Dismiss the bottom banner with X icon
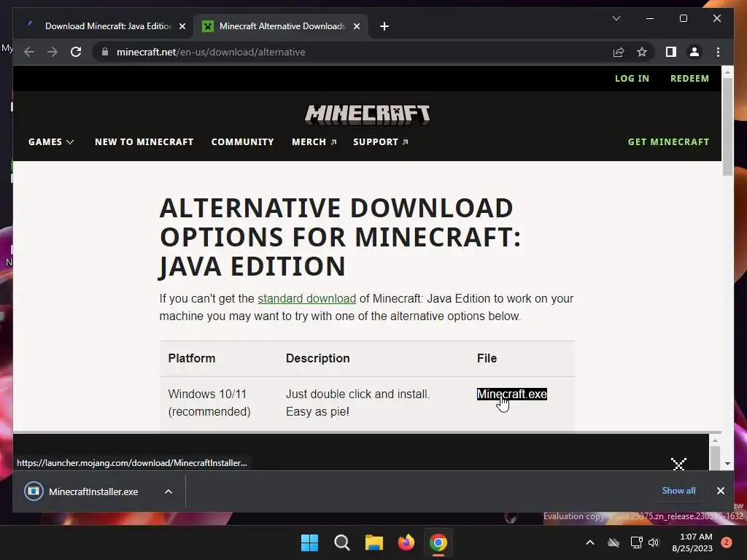Screen dimensions: 747x560 click(x=678, y=464)
